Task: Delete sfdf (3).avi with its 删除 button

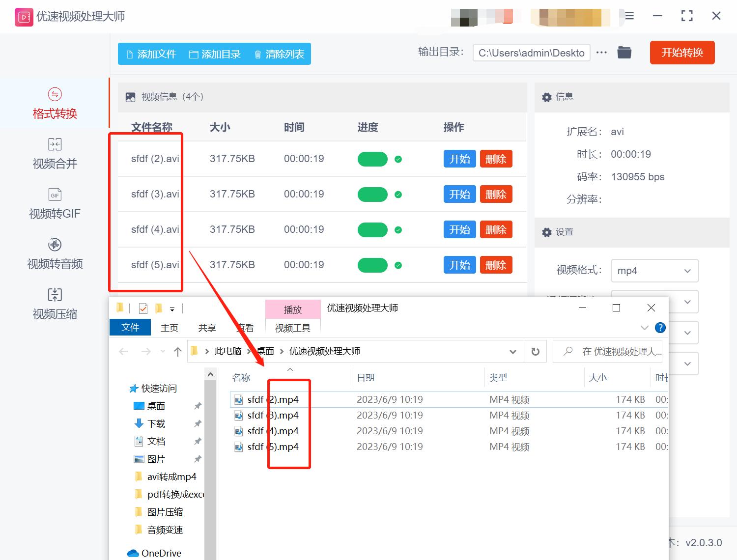Action: click(x=496, y=194)
